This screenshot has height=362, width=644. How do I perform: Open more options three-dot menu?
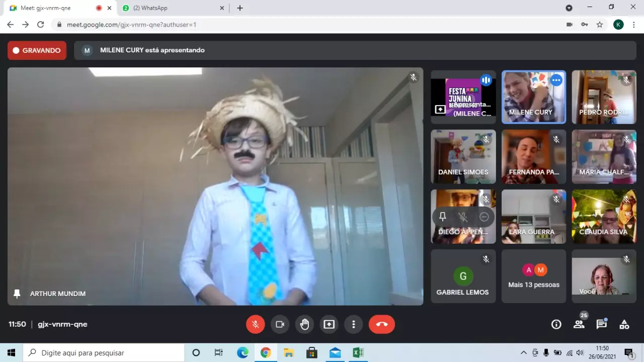point(354,324)
